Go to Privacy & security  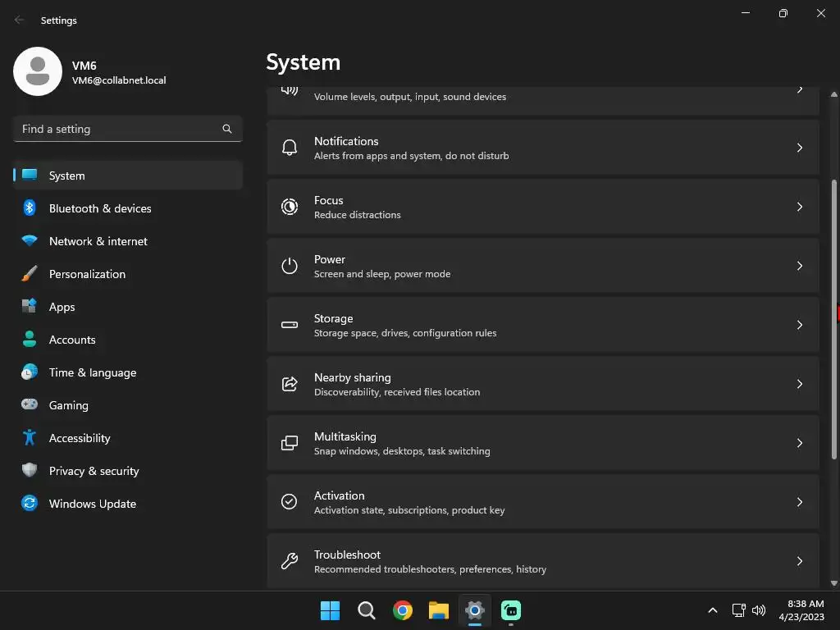pyautogui.click(x=128, y=470)
